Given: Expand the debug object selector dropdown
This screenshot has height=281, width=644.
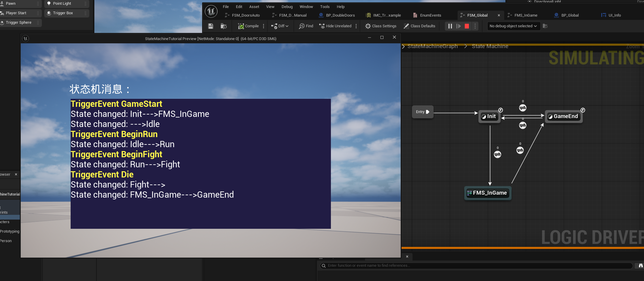Looking at the screenshot, I should point(513,26).
